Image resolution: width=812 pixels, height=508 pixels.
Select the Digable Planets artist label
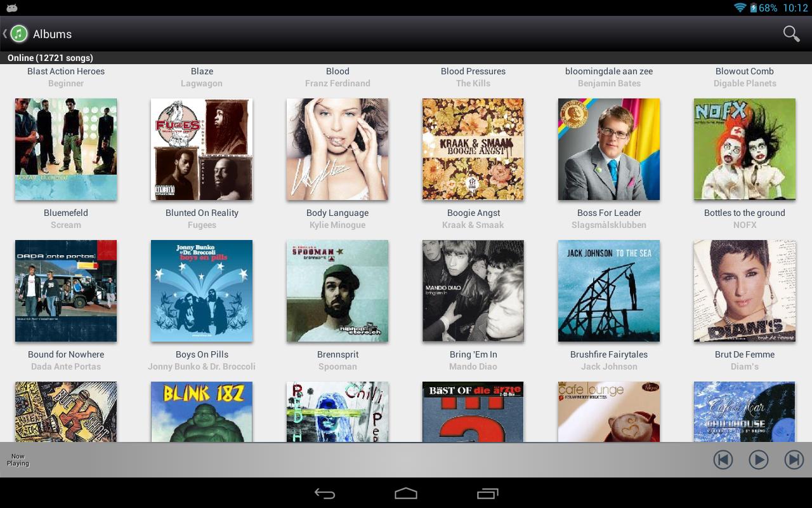pos(745,83)
